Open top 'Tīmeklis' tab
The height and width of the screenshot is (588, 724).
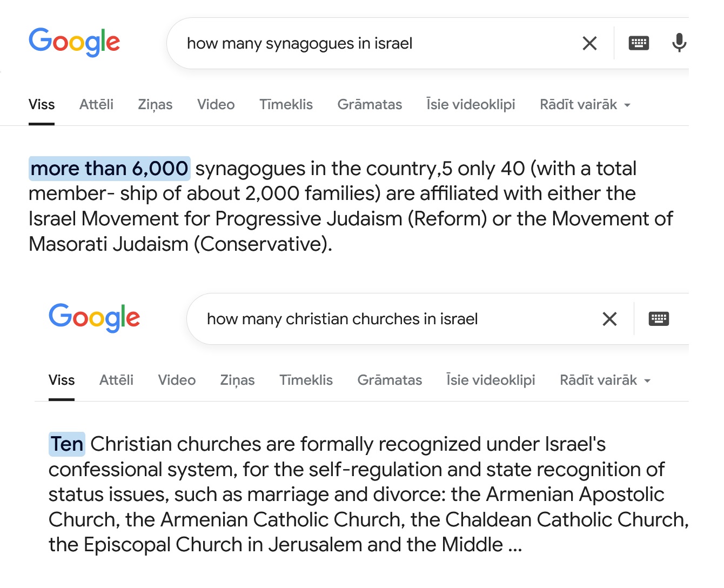[286, 104]
